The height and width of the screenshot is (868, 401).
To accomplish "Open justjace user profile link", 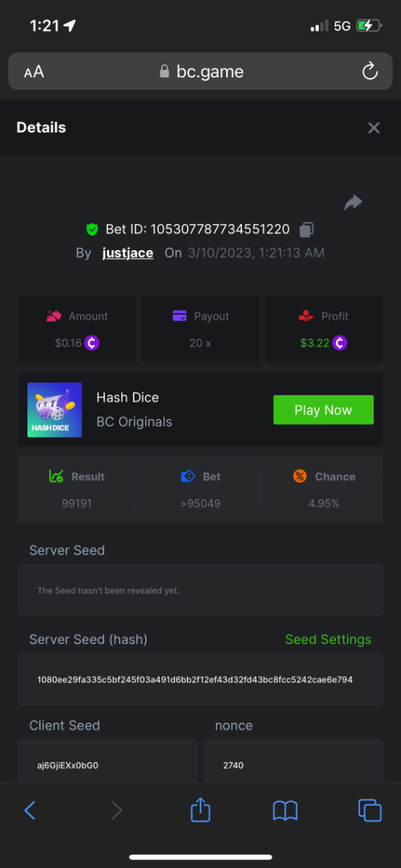I will (x=128, y=253).
